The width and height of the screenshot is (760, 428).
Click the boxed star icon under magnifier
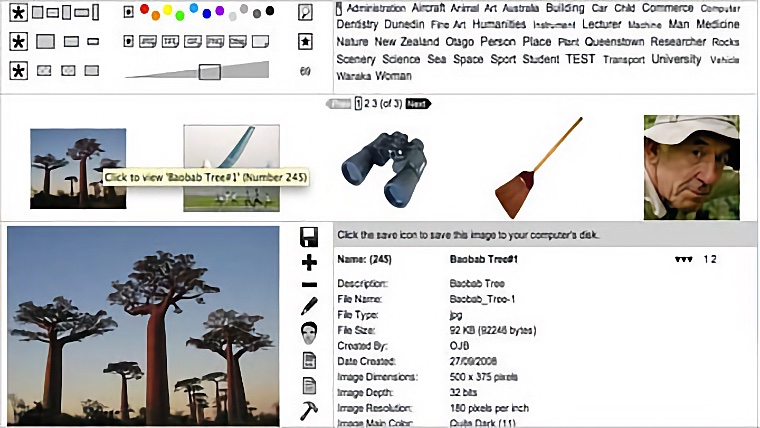[x=305, y=42]
